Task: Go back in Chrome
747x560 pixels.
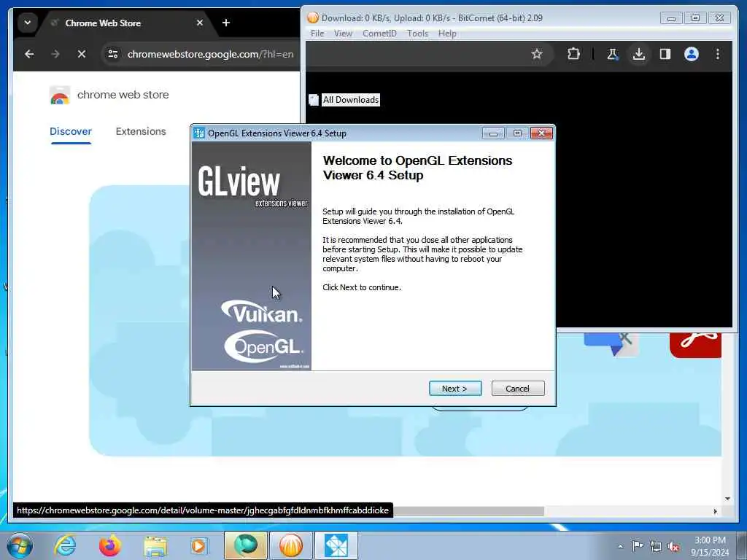Action: pos(29,54)
